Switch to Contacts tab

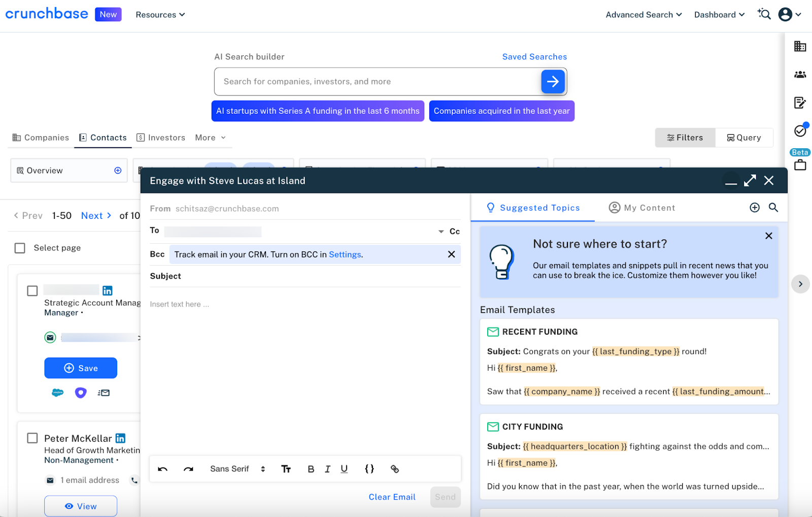point(103,138)
